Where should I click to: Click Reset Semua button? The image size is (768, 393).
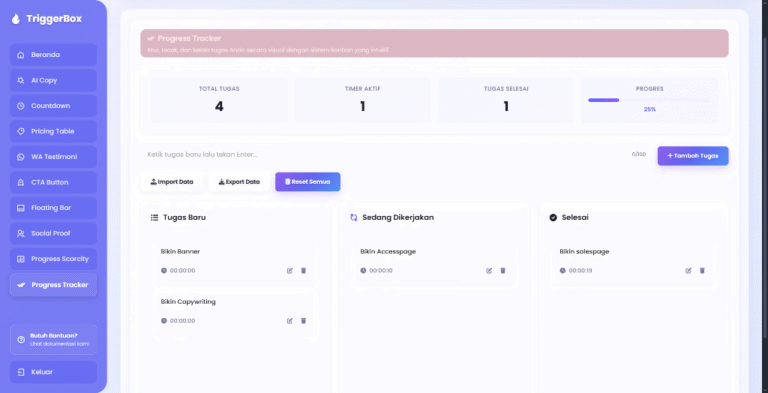click(308, 182)
